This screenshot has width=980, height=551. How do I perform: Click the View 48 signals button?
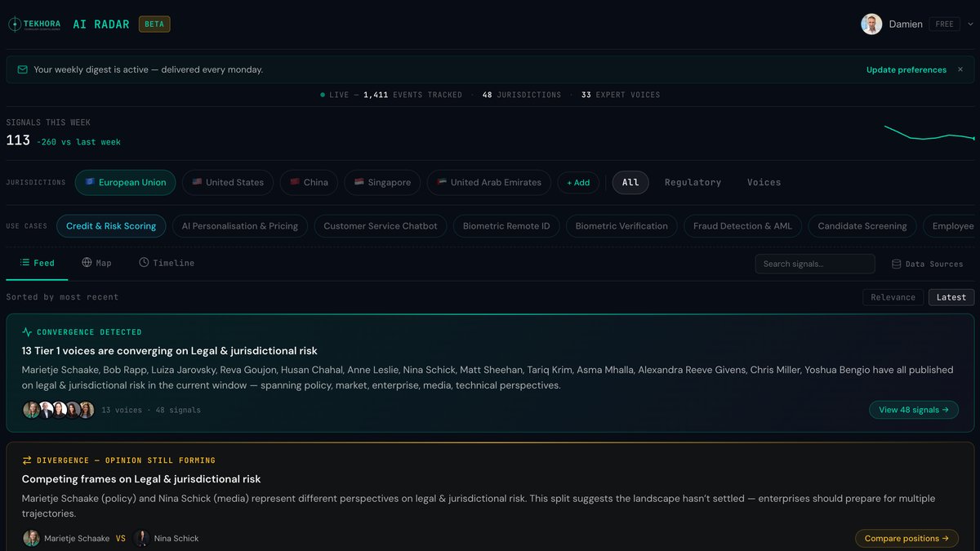point(914,410)
